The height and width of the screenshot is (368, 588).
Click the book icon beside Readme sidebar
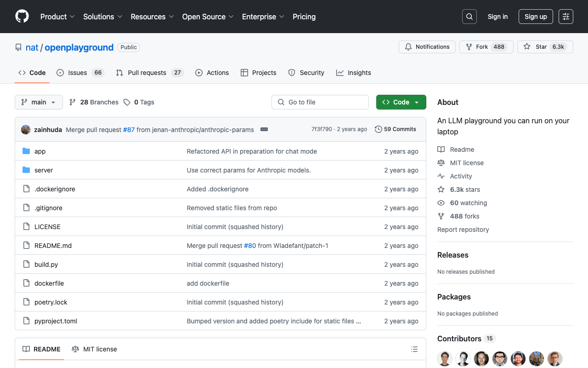click(441, 149)
